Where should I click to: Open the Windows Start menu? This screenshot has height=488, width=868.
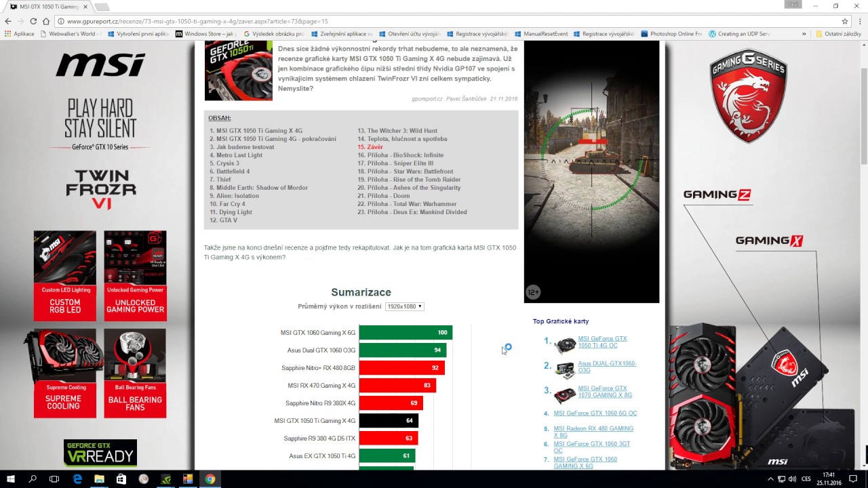(11, 479)
